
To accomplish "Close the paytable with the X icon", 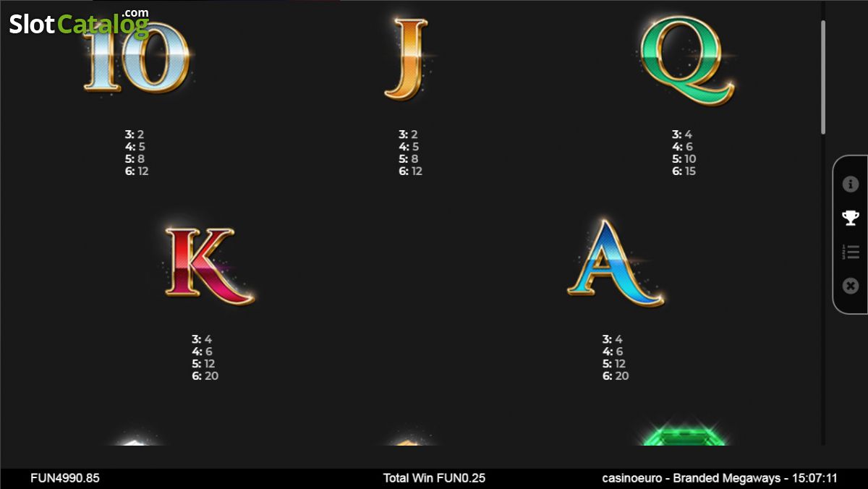I will (x=851, y=286).
